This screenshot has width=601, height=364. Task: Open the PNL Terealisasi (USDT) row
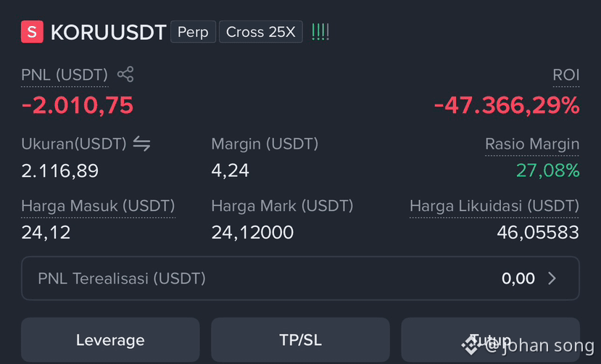click(300, 278)
